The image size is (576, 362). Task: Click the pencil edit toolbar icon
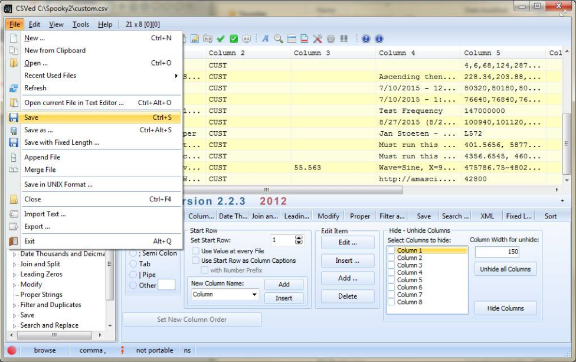[x=195, y=39]
